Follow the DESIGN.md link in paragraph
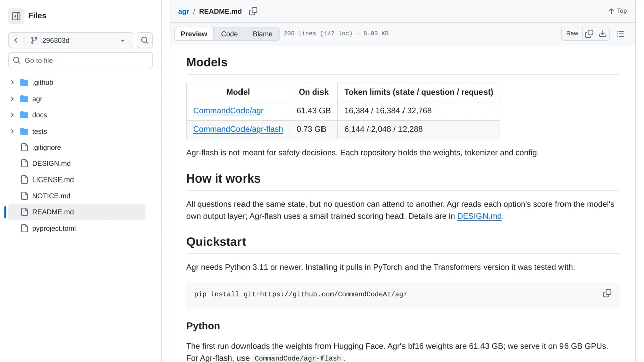The width and height of the screenshot is (644, 362). [479, 216]
